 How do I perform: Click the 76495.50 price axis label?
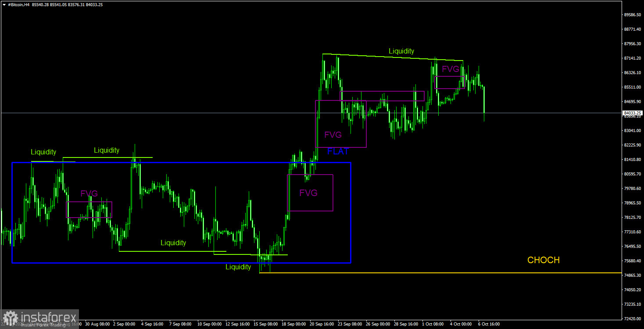click(633, 246)
